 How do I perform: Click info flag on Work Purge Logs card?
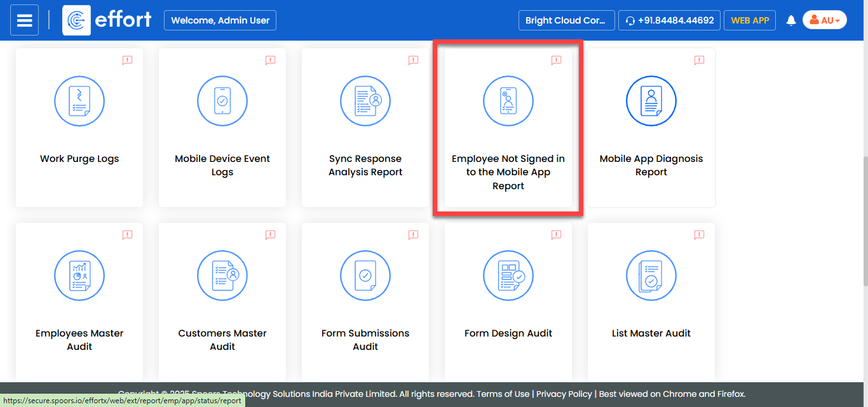[127, 60]
